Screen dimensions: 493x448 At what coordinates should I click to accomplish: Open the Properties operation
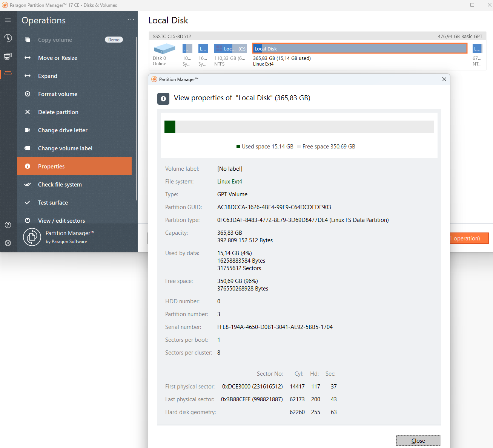74,166
